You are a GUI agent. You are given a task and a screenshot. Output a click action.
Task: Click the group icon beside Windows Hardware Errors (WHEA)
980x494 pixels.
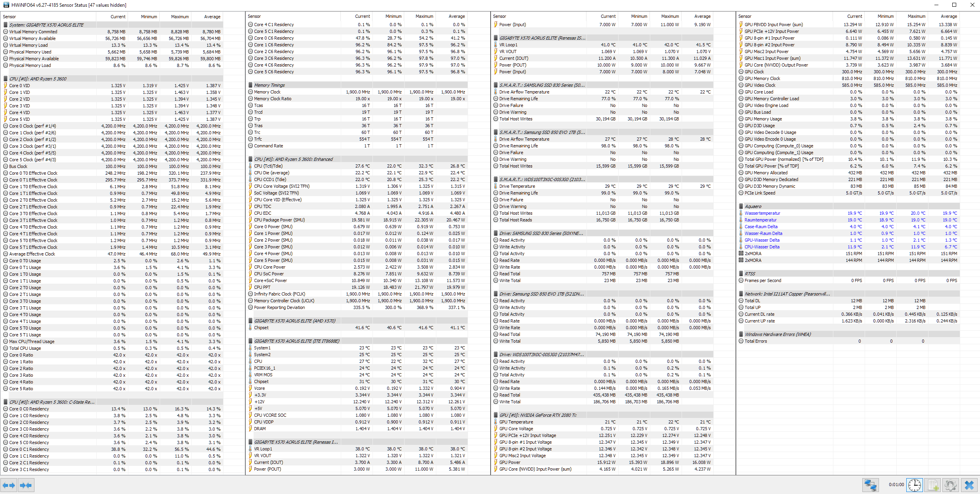click(x=741, y=334)
